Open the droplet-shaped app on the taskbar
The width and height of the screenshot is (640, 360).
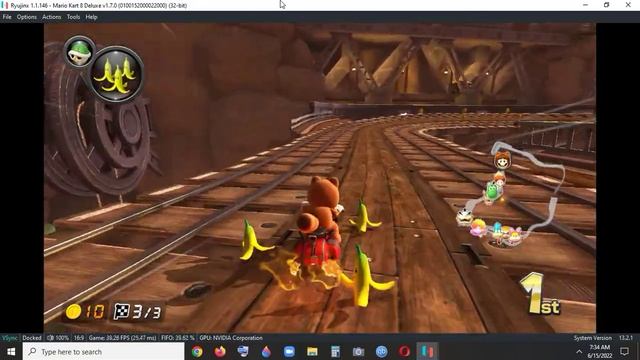[x=266, y=351]
